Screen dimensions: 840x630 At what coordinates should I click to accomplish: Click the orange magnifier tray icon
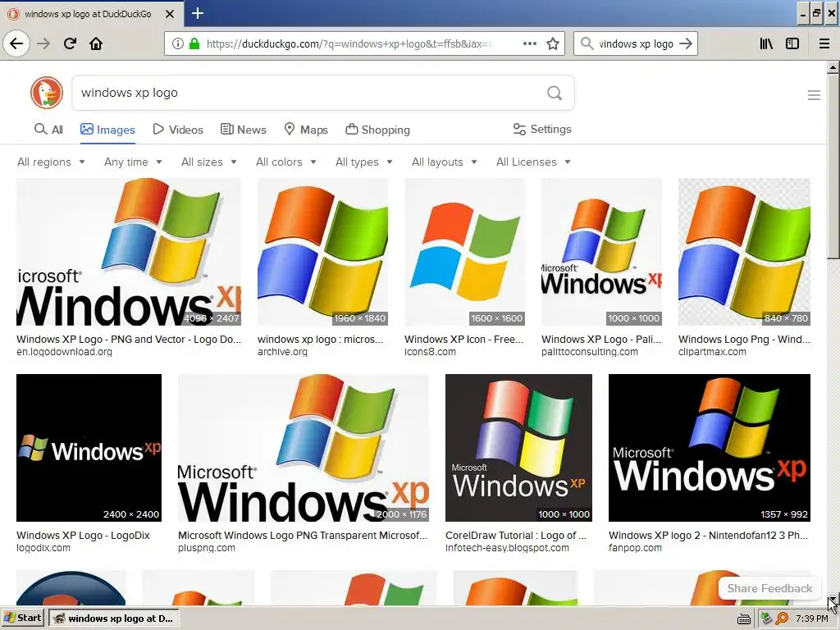pyautogui.click(x=782, y=619)
